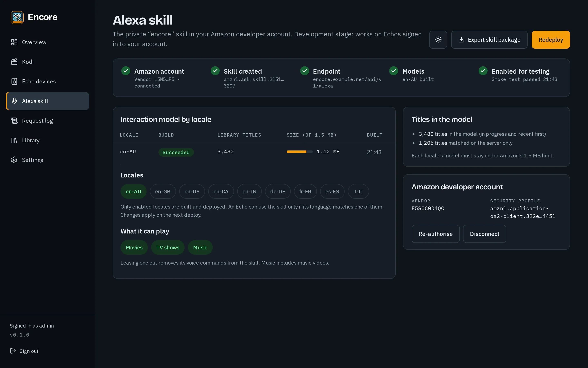Click the en-AU built models status text
588x368 pixels.
(x=418, y=79)
